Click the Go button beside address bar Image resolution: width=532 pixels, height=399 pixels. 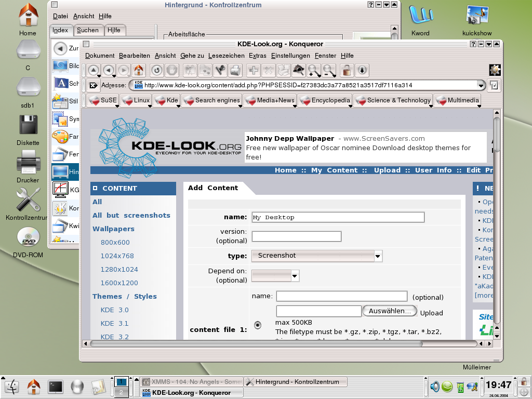click(x=494, y=86)
